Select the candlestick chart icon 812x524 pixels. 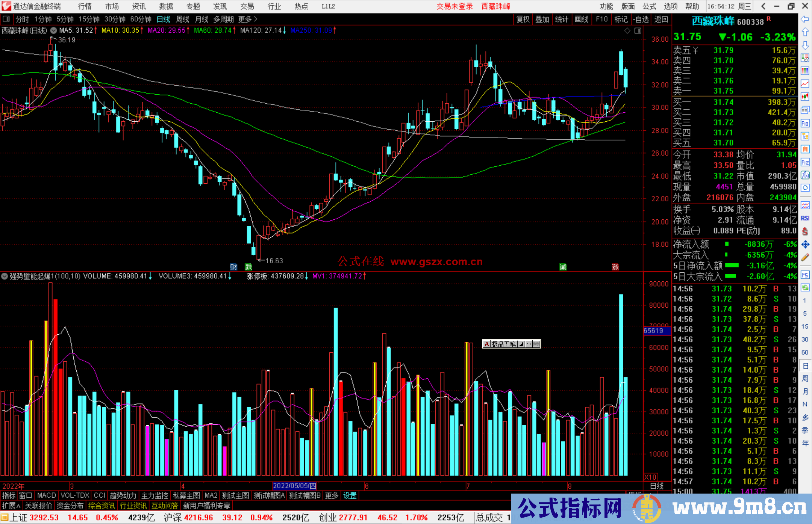point(805,97)
